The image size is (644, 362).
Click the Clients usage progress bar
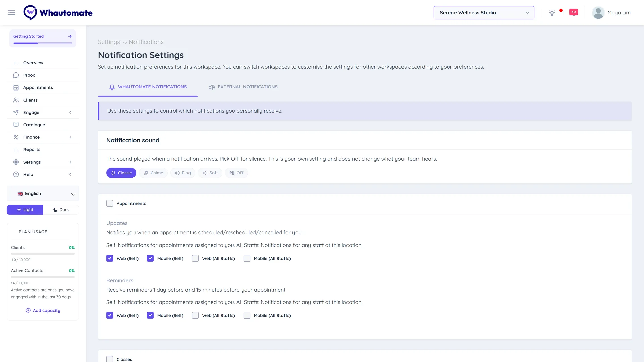click(43, 254)
